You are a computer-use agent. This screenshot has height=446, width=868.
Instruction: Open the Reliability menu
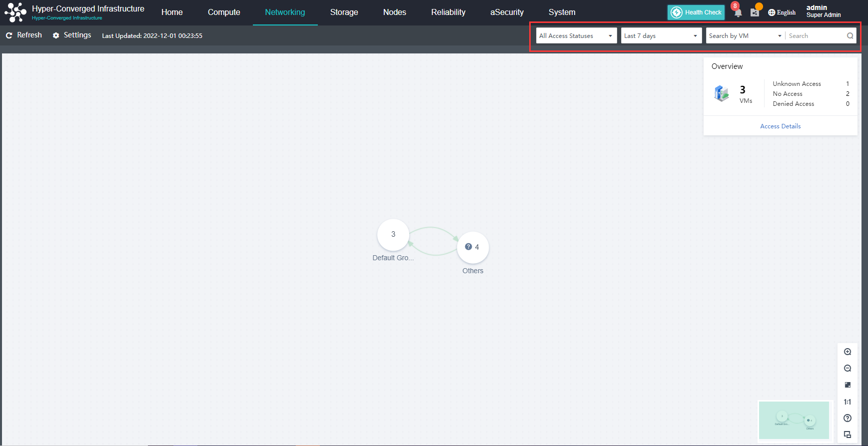click(x=448, y=12)
